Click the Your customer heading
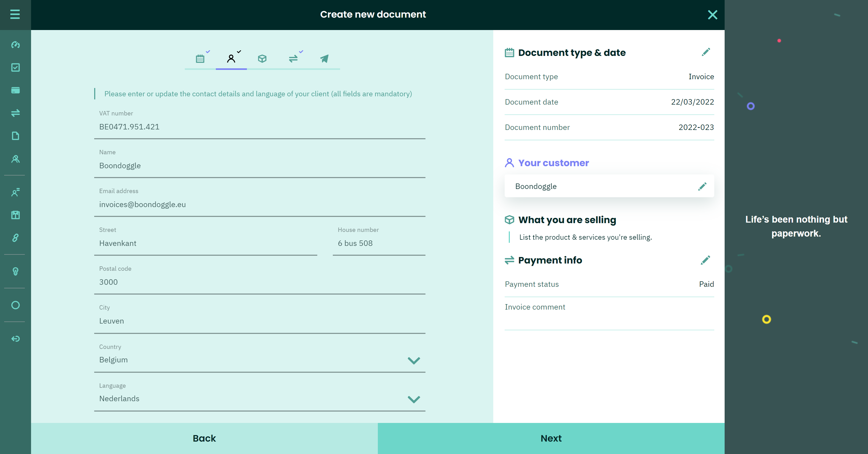 pyautogui.click(x=554, y=163)
